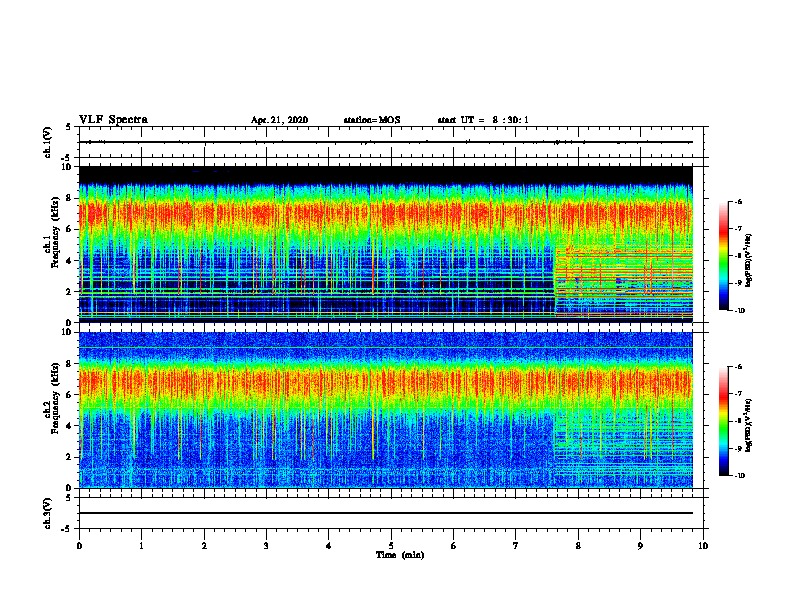Click the "6" tick on the Time axis

(453, 546)
